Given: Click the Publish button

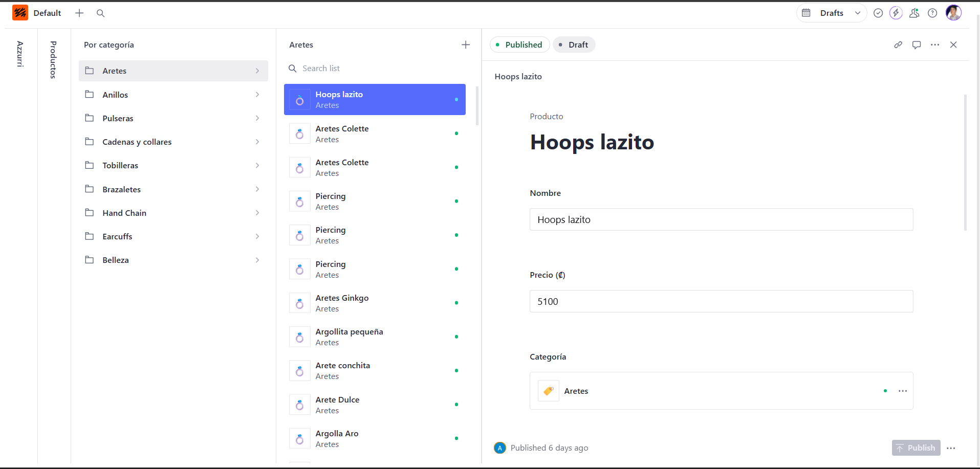Looking at the screenshot, I should click(916, 448).
